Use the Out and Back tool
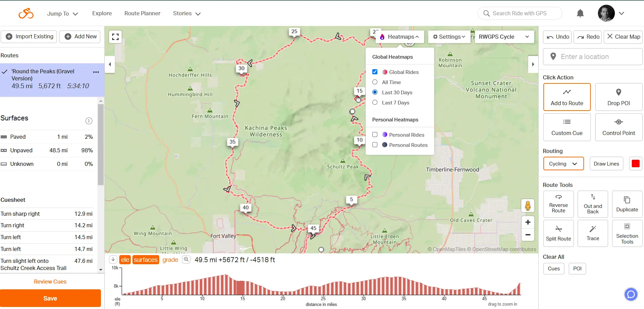 pos(593,204)
